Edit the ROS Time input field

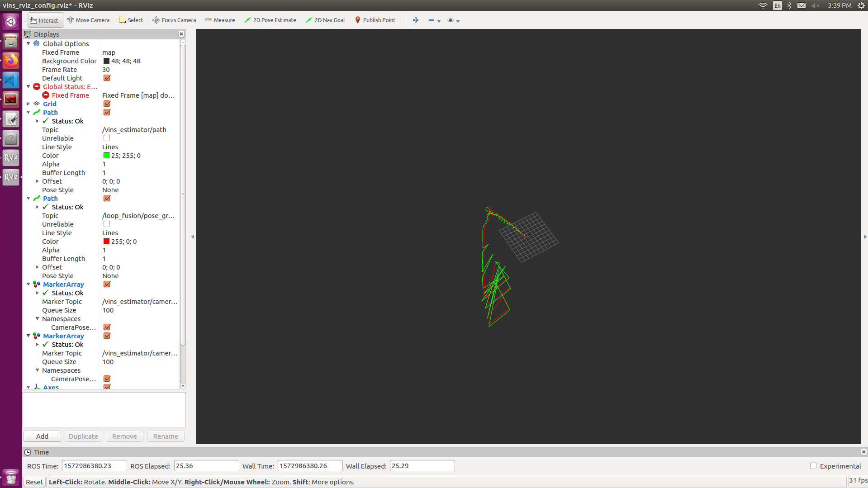[94, 465]
